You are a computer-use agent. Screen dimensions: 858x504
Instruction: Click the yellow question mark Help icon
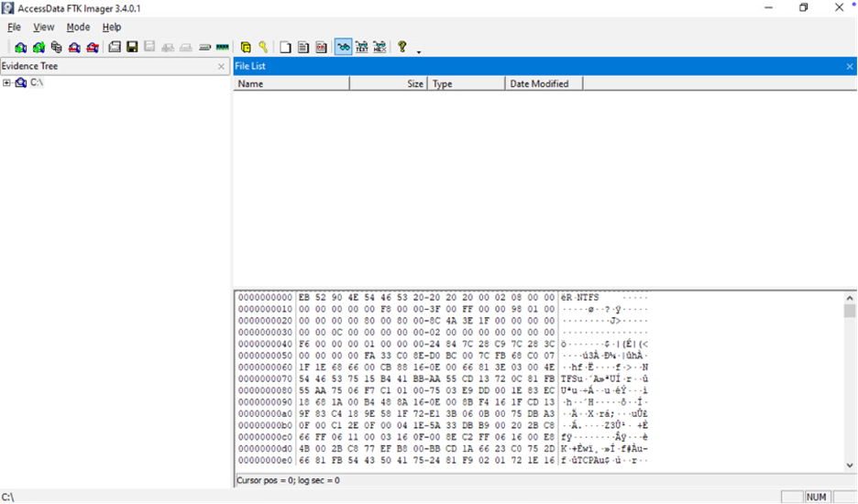pyautogui.click(x=401, y=47)
